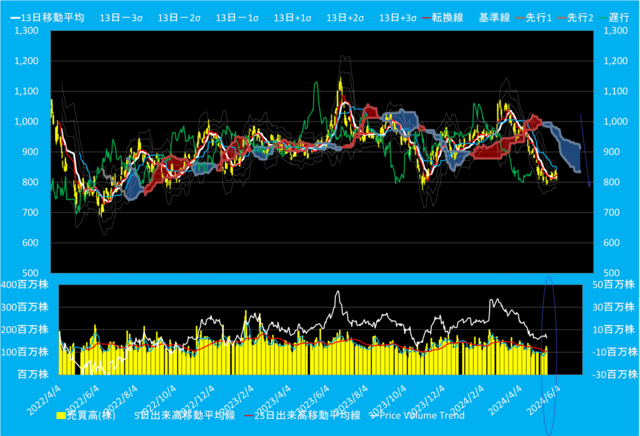Click the 500 label on left price axis
The image size is (640, 436).
30,273
